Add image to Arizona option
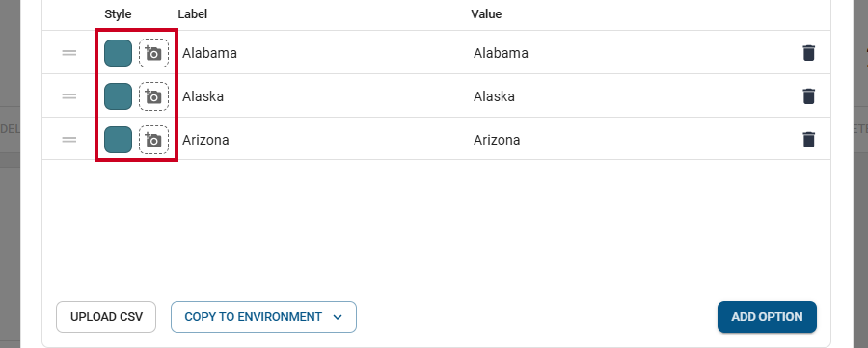The height and width of the screenshot is (348, 868). pos(154,140)
